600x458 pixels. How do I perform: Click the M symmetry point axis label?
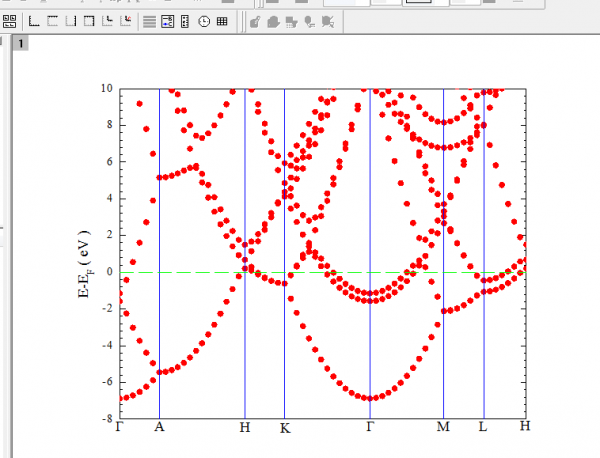[443, 427]
